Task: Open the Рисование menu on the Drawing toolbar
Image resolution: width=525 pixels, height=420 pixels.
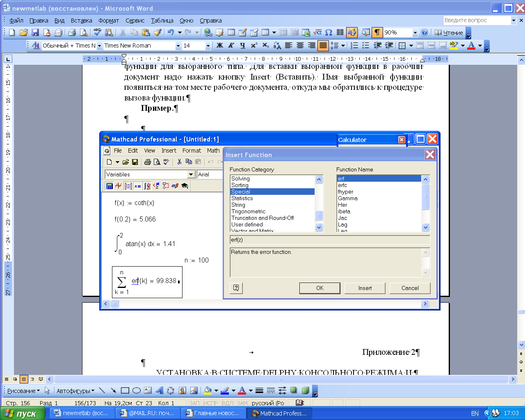Action: (x=23, y=391)
